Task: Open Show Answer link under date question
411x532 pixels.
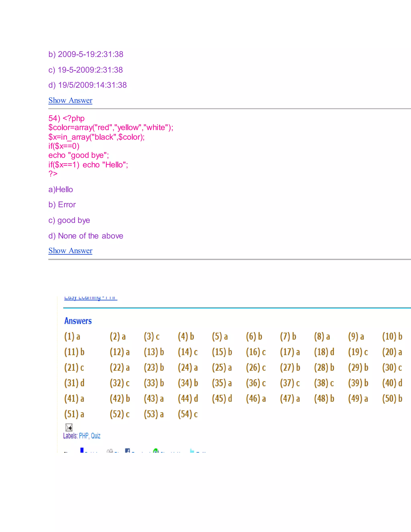Action: (70, 100)
